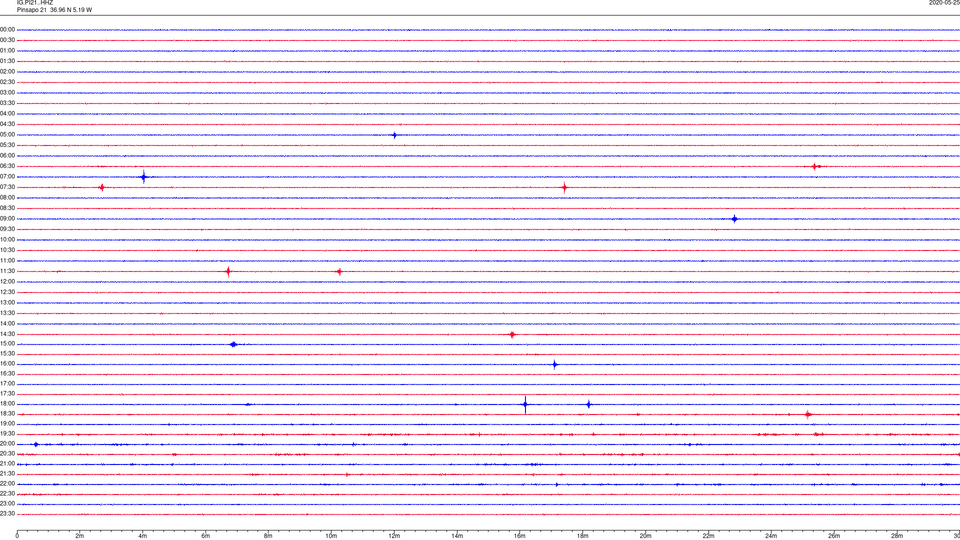Viewport: 960px width, 540px height.
Task: Pick the large 18:00 trace spike near 16 minutes
Action: [525, 405]
